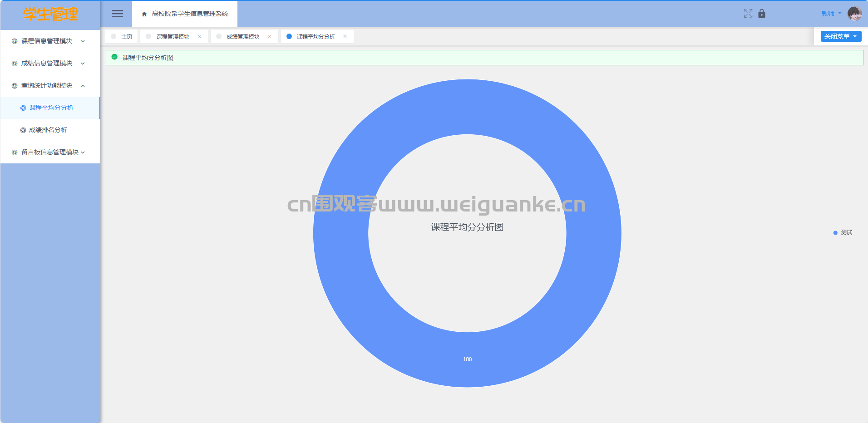Toggle the 测试 legend item
Image resolution: width=868 pixels, height=423 pixels.
[x=843, y=232]
